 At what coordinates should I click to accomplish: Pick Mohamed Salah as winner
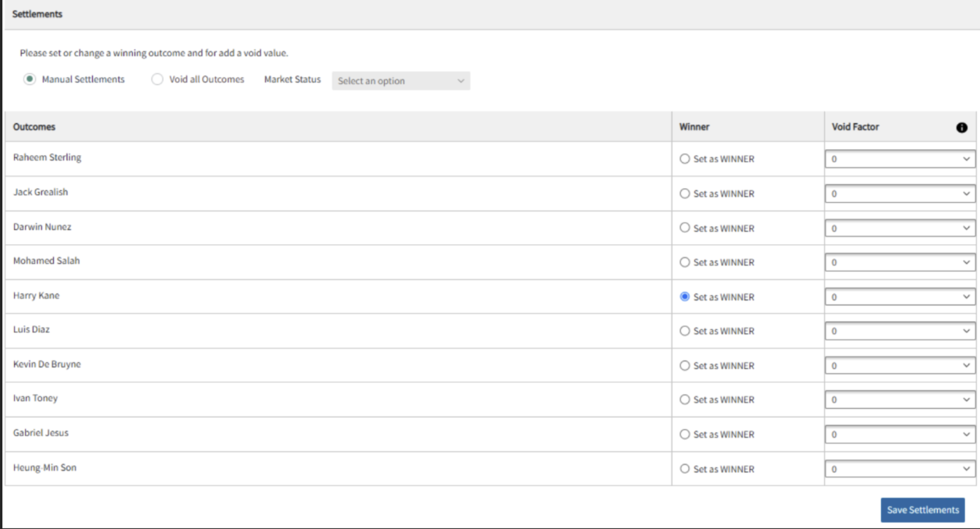[685, 262]
